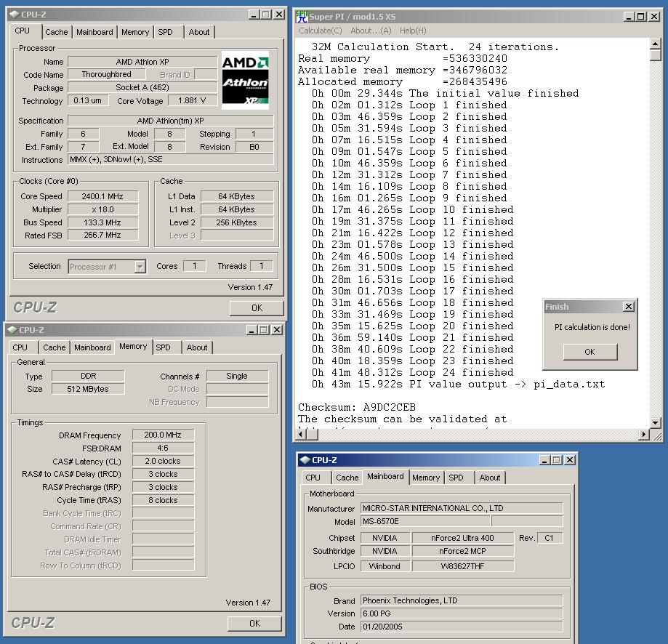The image size is (668, 644).
Task: Switch to Memory tab in top CPU-Z window
Action: tap(135, 32)
